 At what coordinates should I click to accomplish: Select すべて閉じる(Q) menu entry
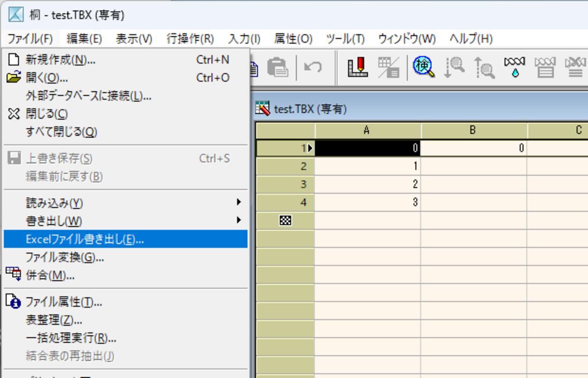(x=126, y=132)
